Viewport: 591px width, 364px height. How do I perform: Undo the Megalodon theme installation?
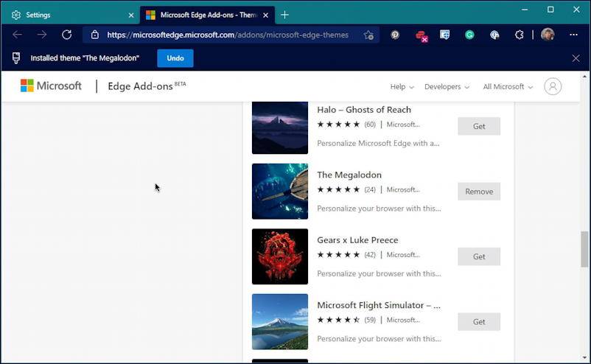pos(175,58)
